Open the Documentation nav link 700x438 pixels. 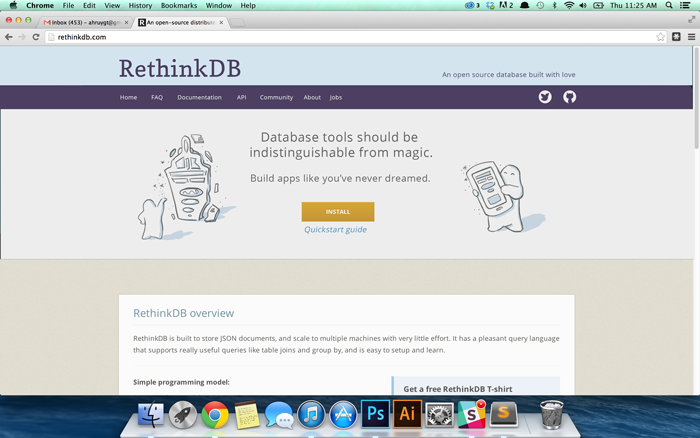point(199,97)
